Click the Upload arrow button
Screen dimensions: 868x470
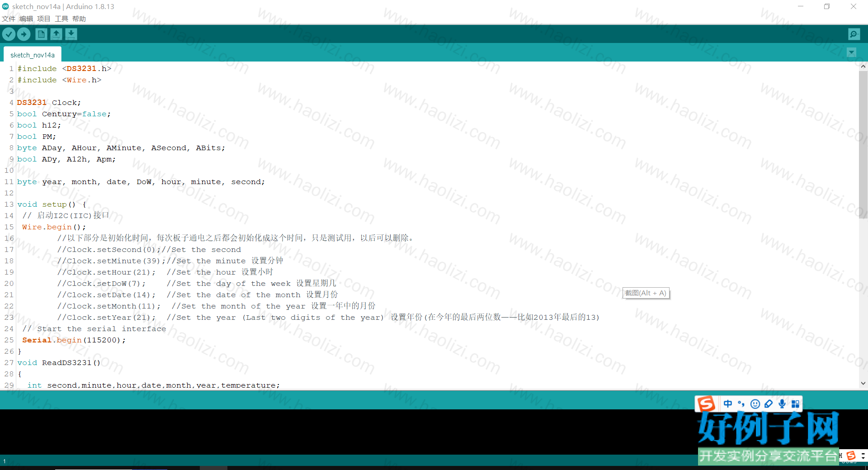point(24,34)
